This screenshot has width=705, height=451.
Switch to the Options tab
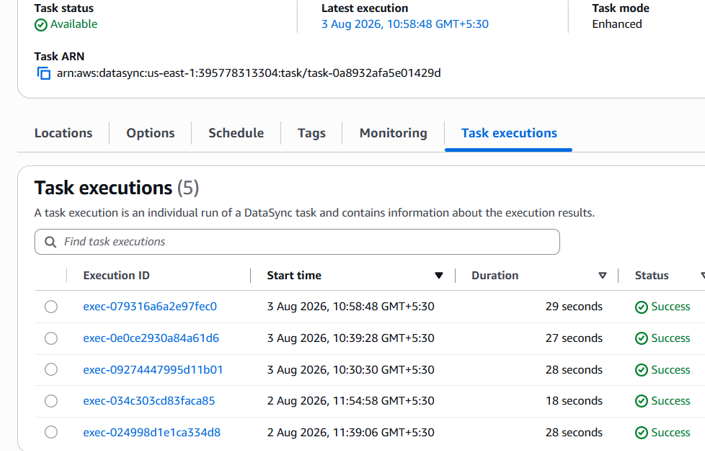151,133
